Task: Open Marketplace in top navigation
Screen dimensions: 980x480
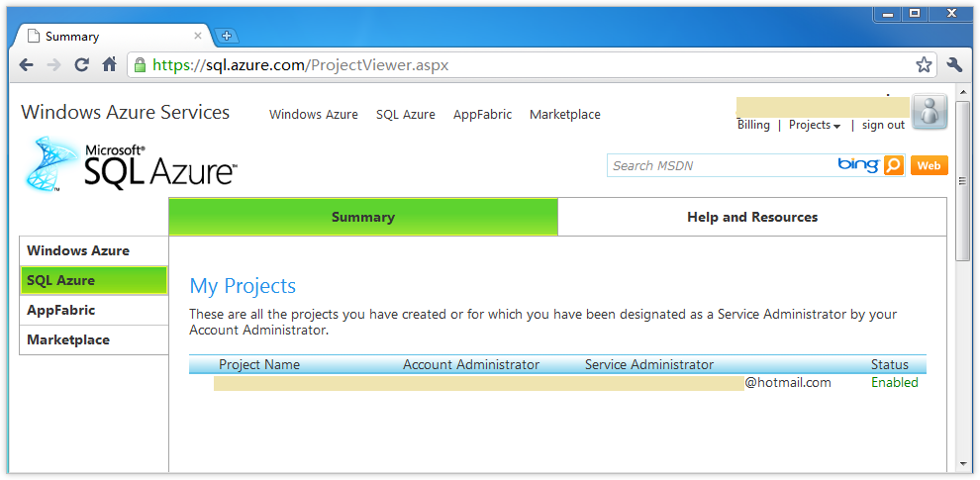Action: point(565,115)
